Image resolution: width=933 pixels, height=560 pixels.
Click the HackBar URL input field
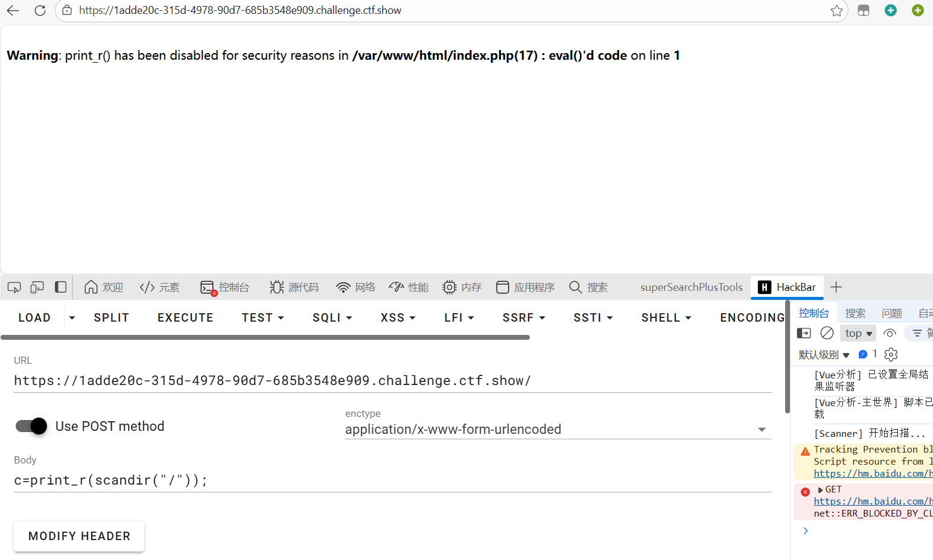pyautogui.click(x=392, y=381)
